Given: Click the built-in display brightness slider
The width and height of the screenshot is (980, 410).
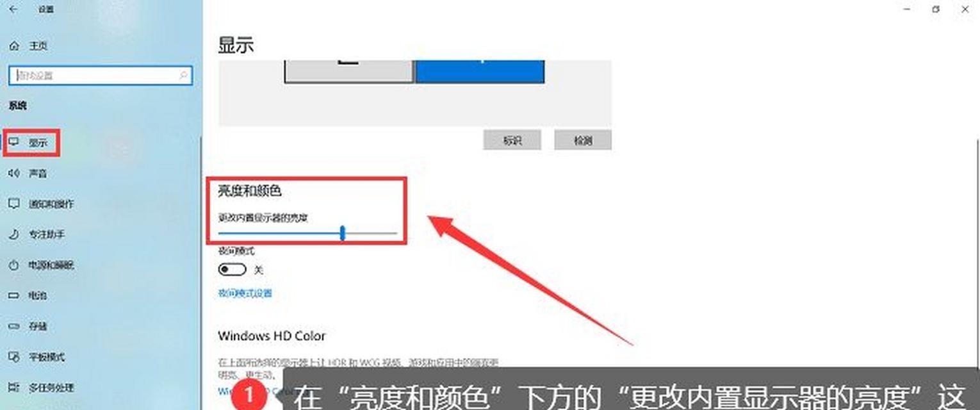Looking at the screenshot, I should coord(308,233).
